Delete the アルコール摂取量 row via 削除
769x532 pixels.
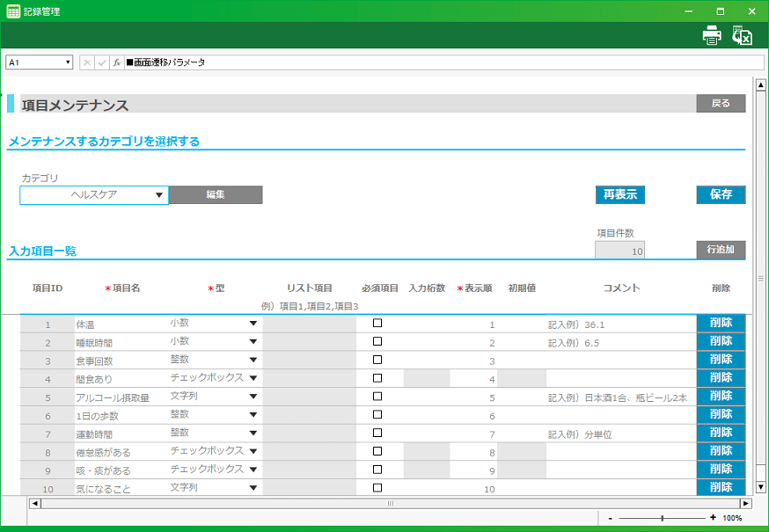pyautogui.click(x=720, y=397)
